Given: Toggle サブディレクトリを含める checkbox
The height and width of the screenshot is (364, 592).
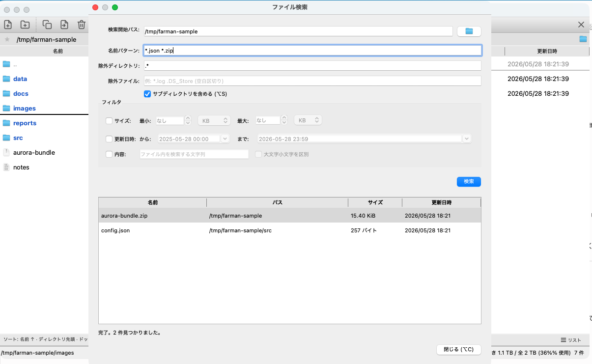Looking at the screenshot, I should tap(147, 93).
